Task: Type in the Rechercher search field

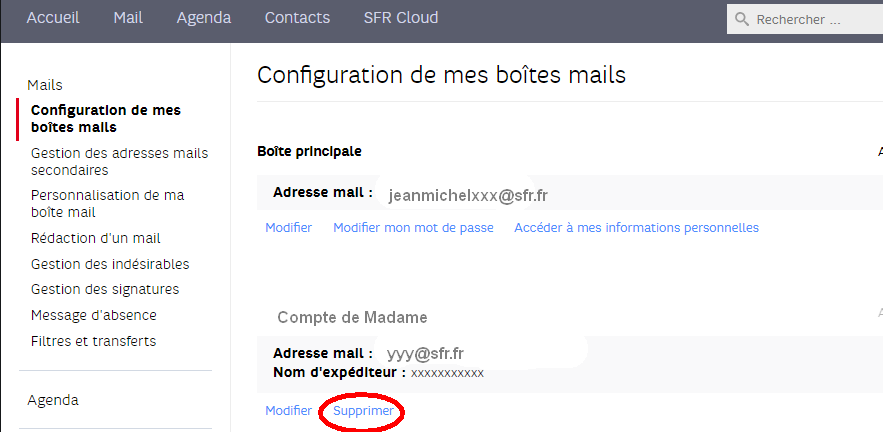Action: (x=810, y=19)
